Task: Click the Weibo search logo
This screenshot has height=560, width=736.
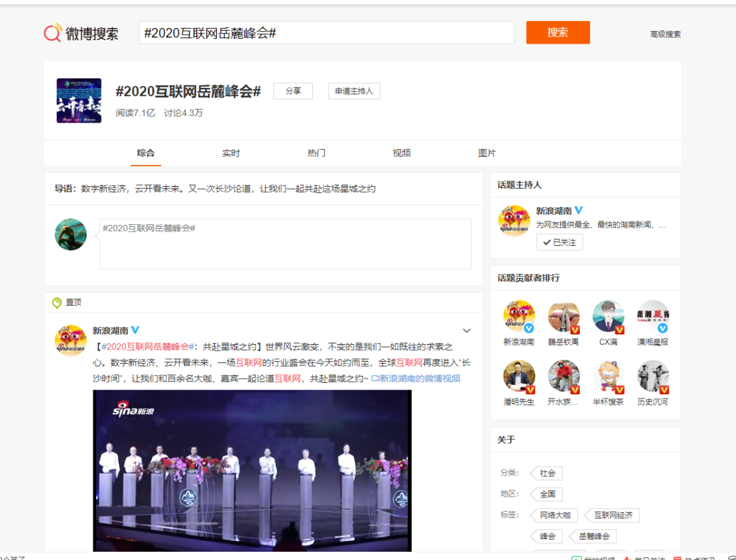Action: pyautogui.click(x=81, y=33)
